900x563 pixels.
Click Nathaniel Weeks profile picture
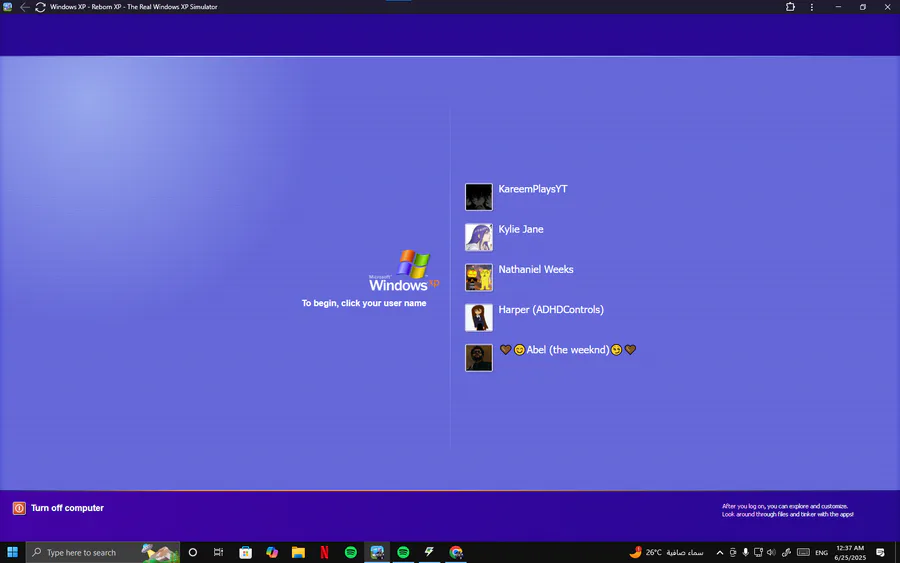[479, 277]
